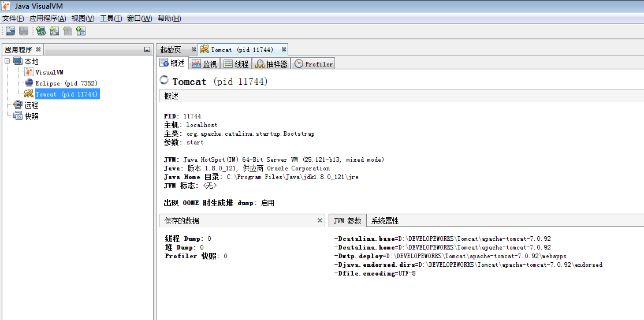Open the 工具(T) menu

[x=111, y=18]
